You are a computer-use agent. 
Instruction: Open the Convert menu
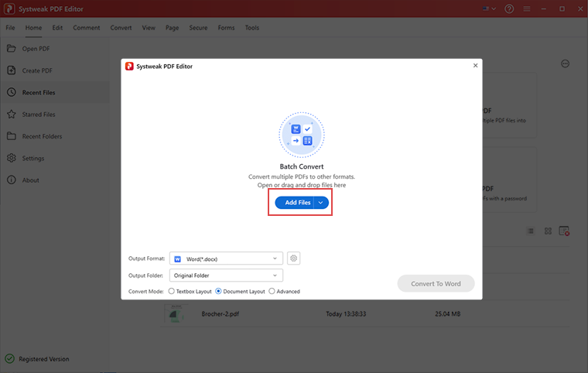click(121, 28)
